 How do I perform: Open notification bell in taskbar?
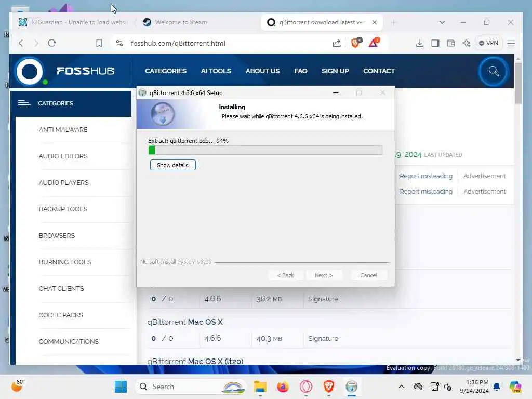point(497,387)
